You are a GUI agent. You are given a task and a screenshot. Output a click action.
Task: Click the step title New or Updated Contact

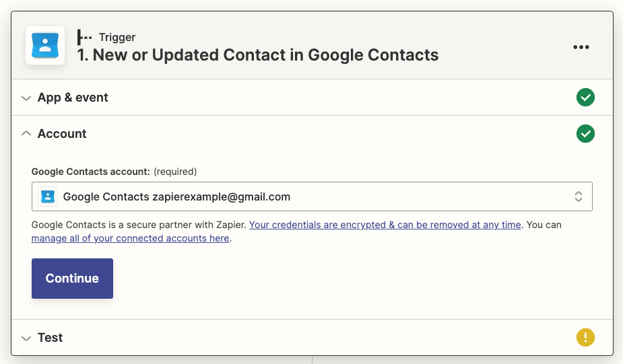click(x=258, y=55)
